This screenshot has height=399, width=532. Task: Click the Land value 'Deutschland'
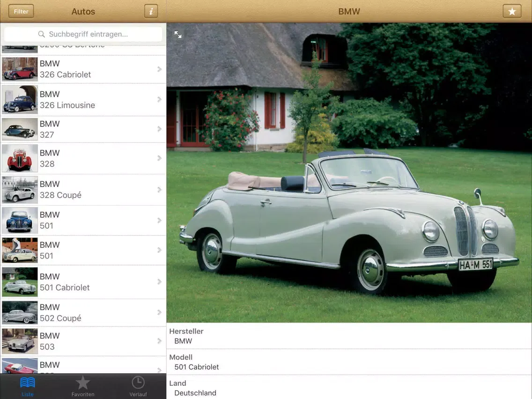[195, 393]
